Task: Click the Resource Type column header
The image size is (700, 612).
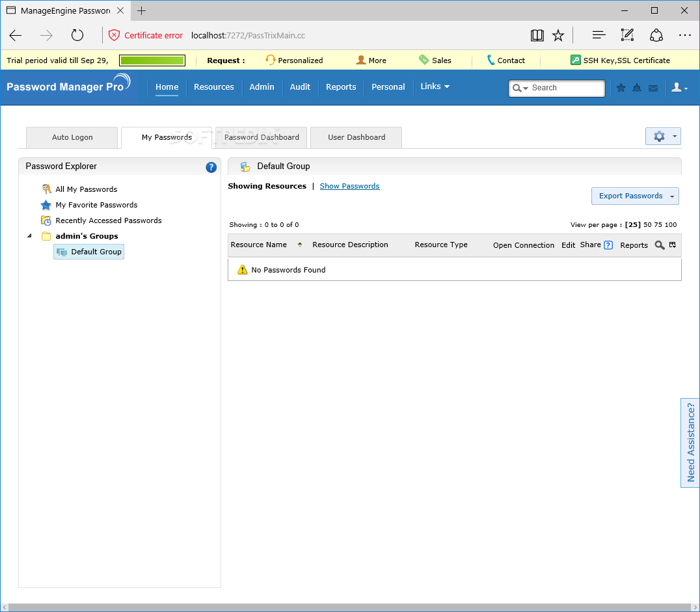Action: pyautogui.click(x=441, y=245)
